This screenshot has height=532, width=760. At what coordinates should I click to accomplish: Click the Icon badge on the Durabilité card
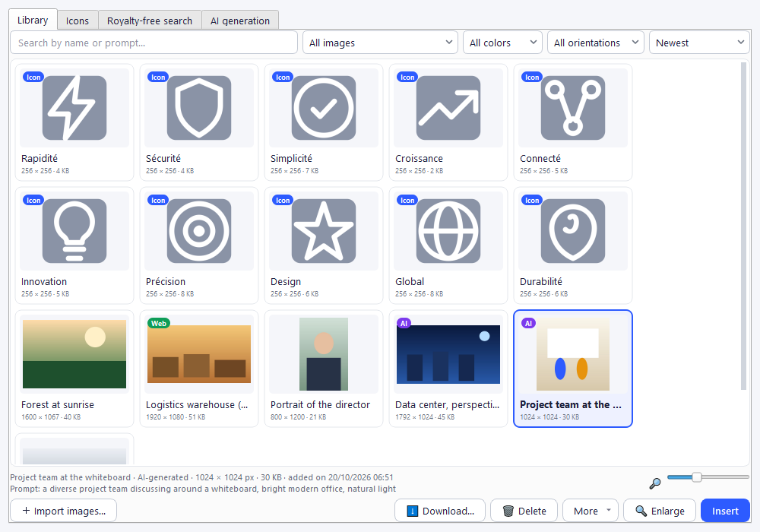(x=532, y=200)
